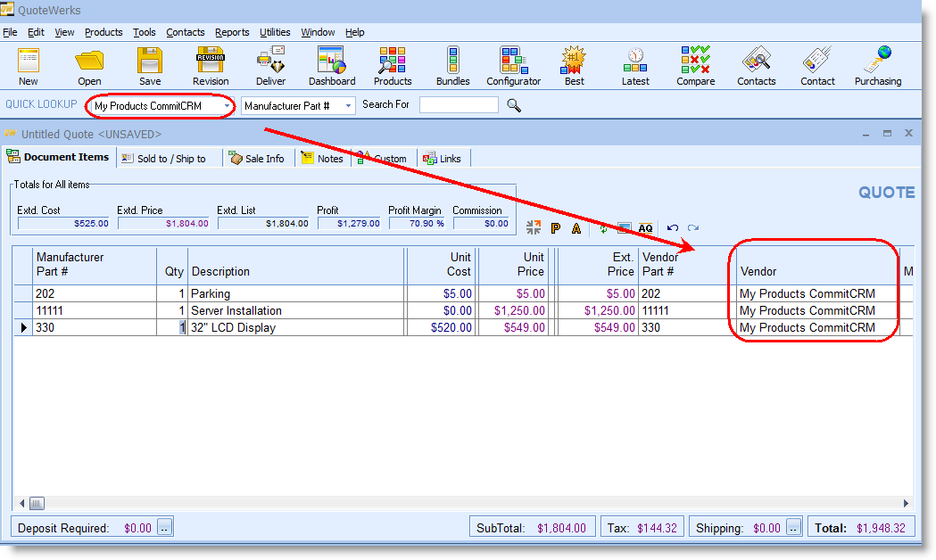This screenshot has width=936, height=560.
Task: Click the blue undo arrow icon
Action: point(673,228)
